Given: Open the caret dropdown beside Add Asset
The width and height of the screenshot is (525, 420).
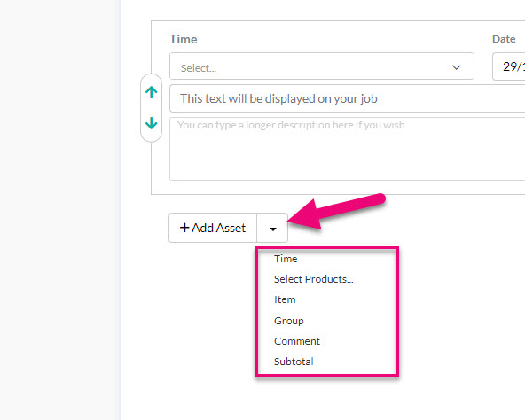Looking at the screenshot, I should [272, 228].
